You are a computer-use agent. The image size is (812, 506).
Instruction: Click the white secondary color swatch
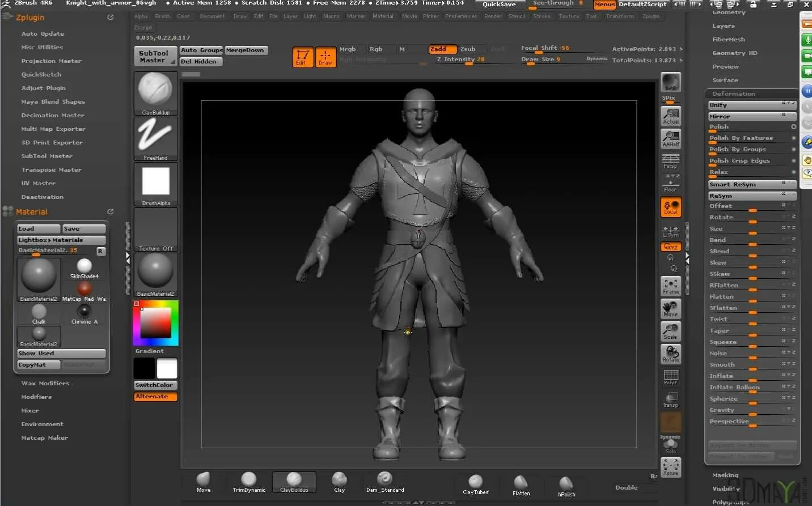pos(167,368)
